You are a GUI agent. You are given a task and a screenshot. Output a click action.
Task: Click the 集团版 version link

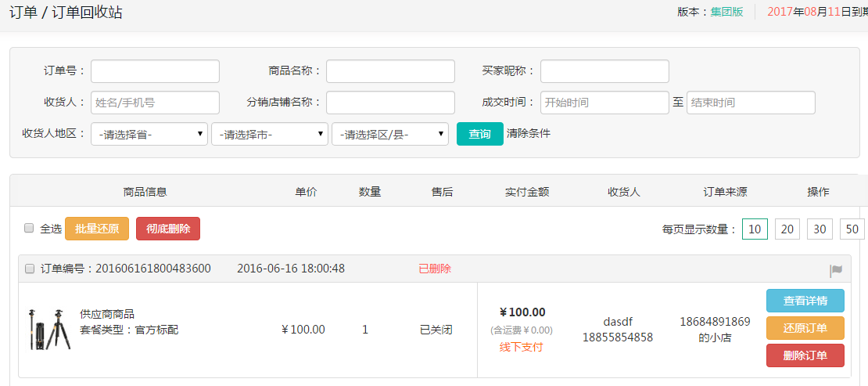point(726,13)
